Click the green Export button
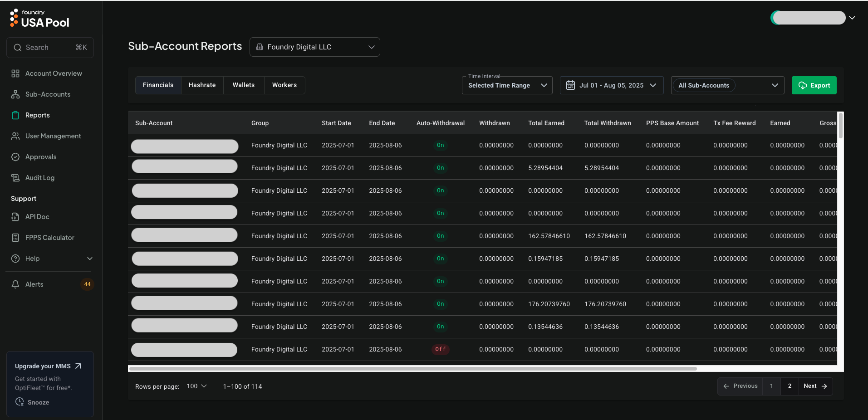The height and width of the screenshot is (420, 868). coord(814,85)
